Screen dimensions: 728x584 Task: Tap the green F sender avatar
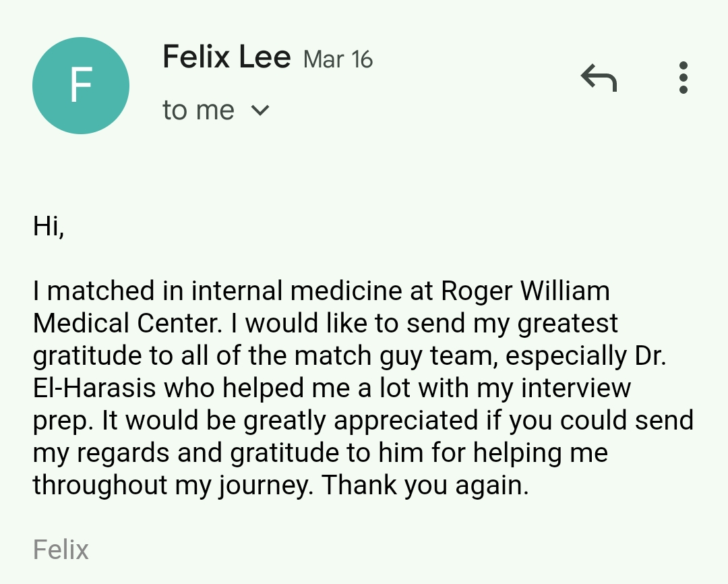click(81, 86)
